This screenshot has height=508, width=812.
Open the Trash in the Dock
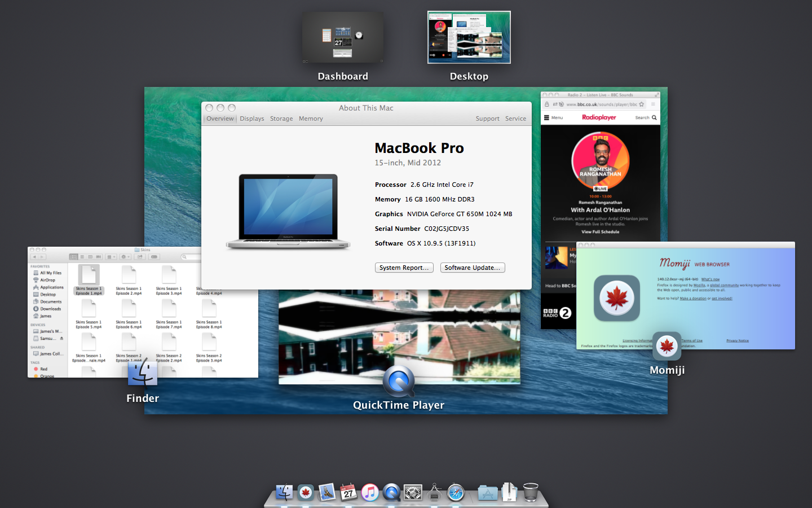531,492
